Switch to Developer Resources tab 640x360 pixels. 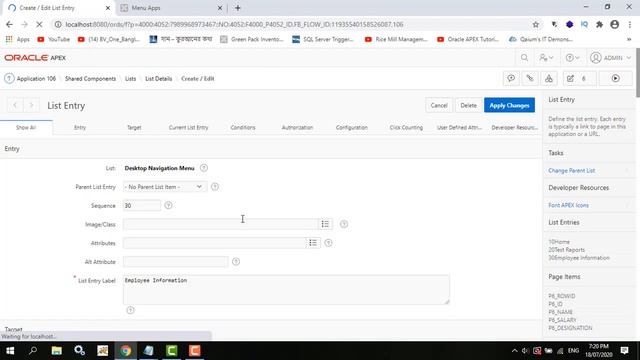[x=514, y=127]
